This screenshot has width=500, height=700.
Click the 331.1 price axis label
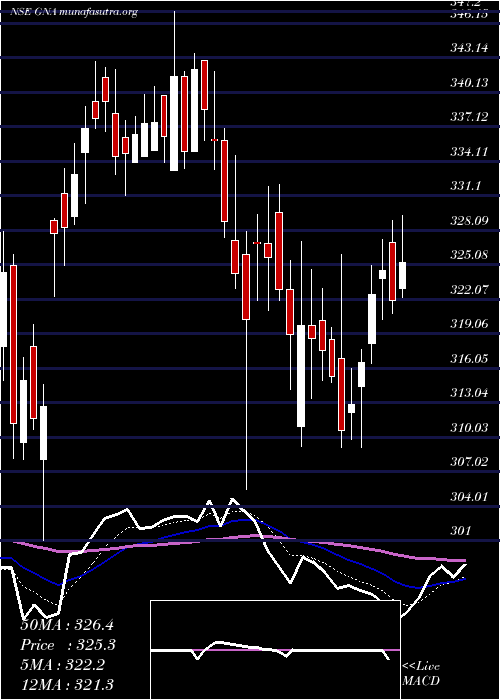pos(465,186)
